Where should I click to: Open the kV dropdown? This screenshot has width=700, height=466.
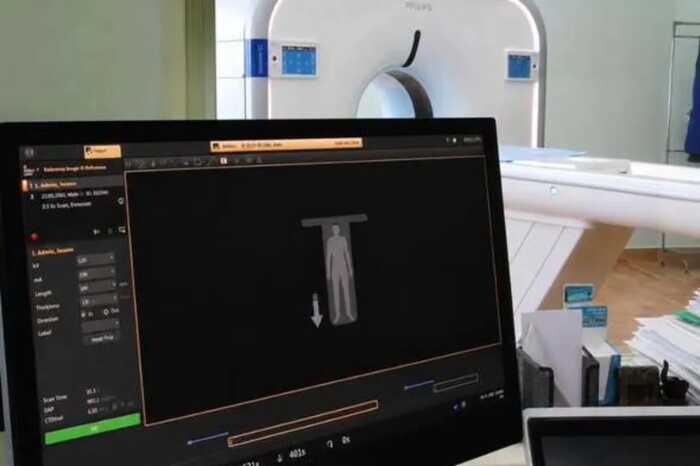pyautogui.click(x=96, y=259)
